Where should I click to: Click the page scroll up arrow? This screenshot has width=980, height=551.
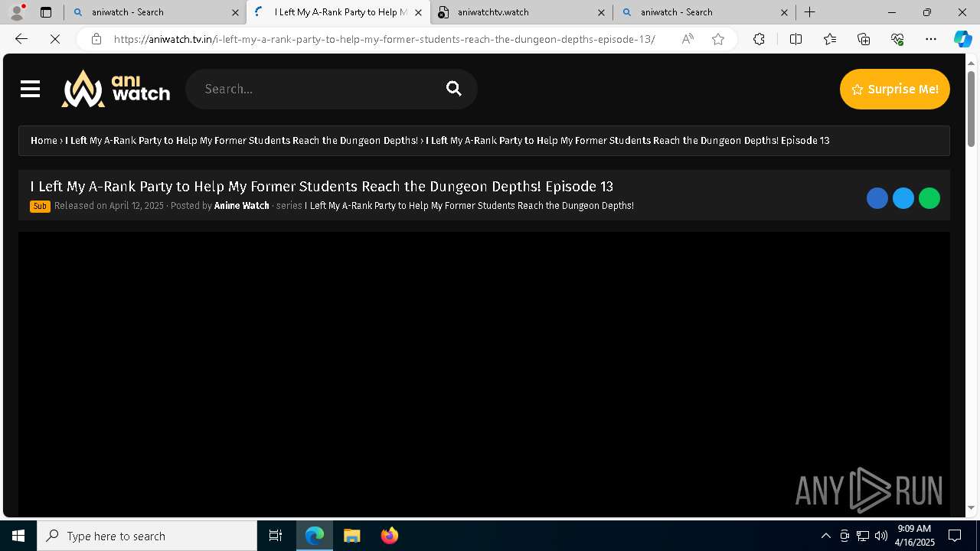pyautogui.click(x=971, y=63)
